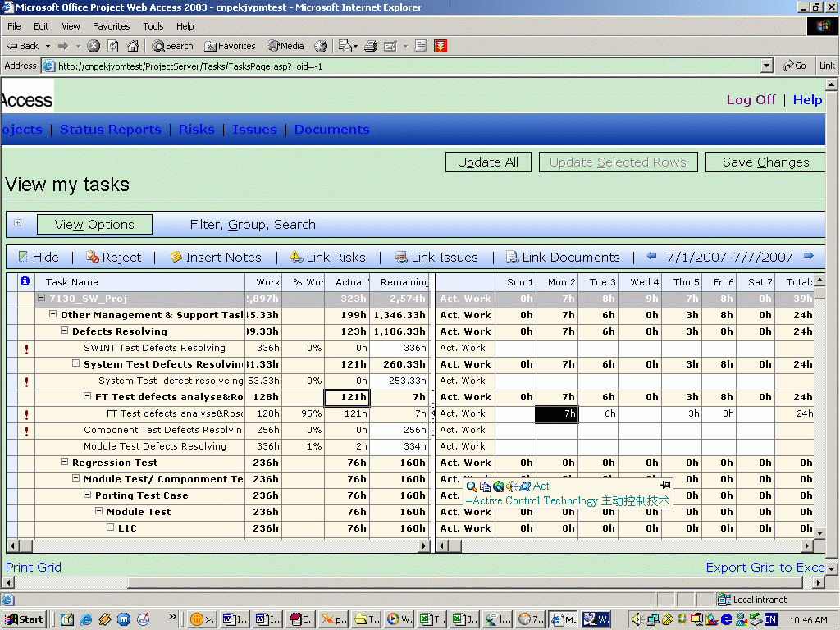840x630 pixels.
Task: Go to the previous week with the left arrow
Action: (651, 256)
